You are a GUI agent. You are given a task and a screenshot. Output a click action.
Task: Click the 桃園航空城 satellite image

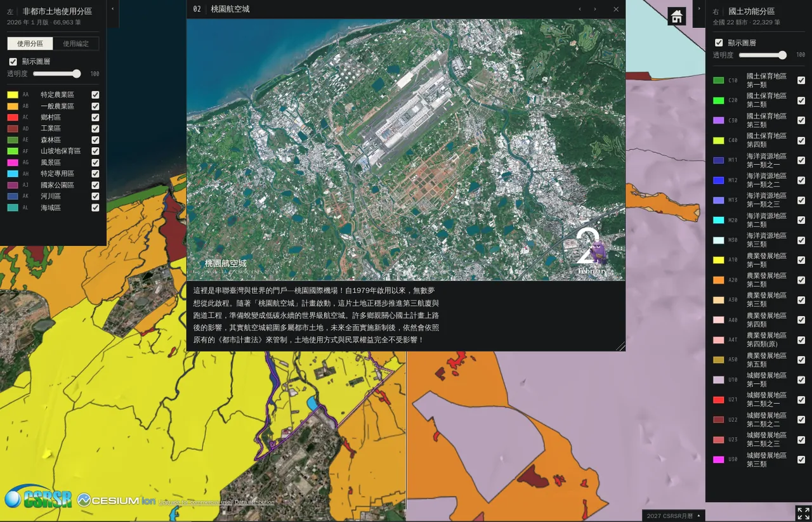(x=406, y=150)
